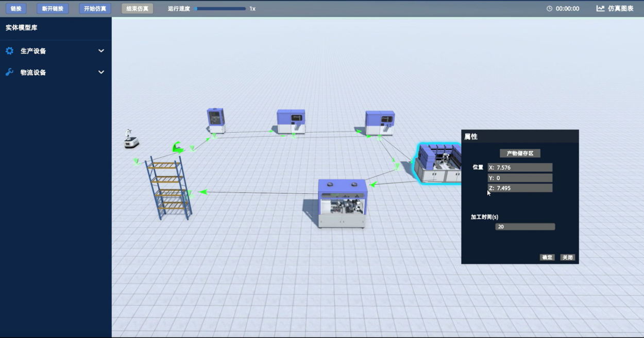This screenshot has width=644, height=338.
Task: Start simulation with 开始仿真
Action: (x=95, y=9)
